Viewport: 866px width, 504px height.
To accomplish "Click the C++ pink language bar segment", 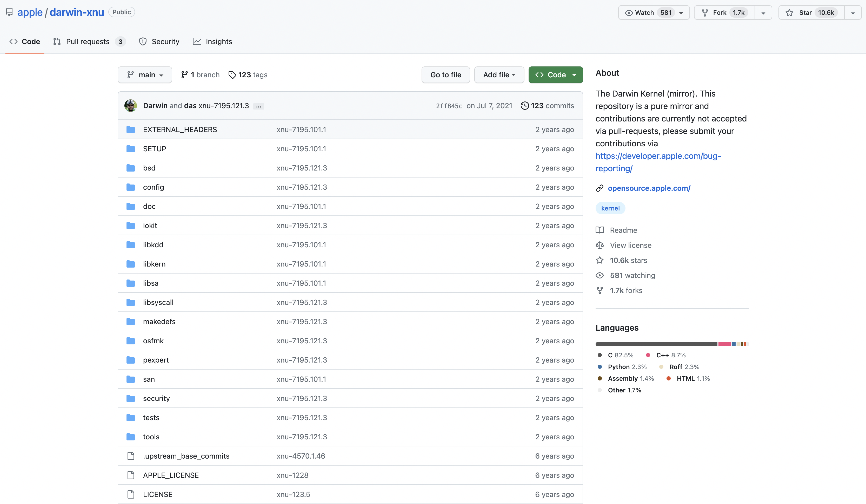I will pyautogui.click(x=724, y=344).
